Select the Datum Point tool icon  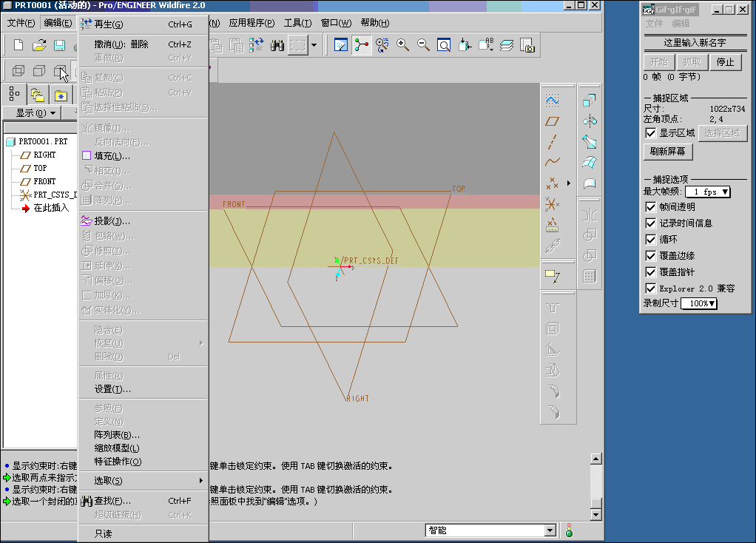[552, 183]
